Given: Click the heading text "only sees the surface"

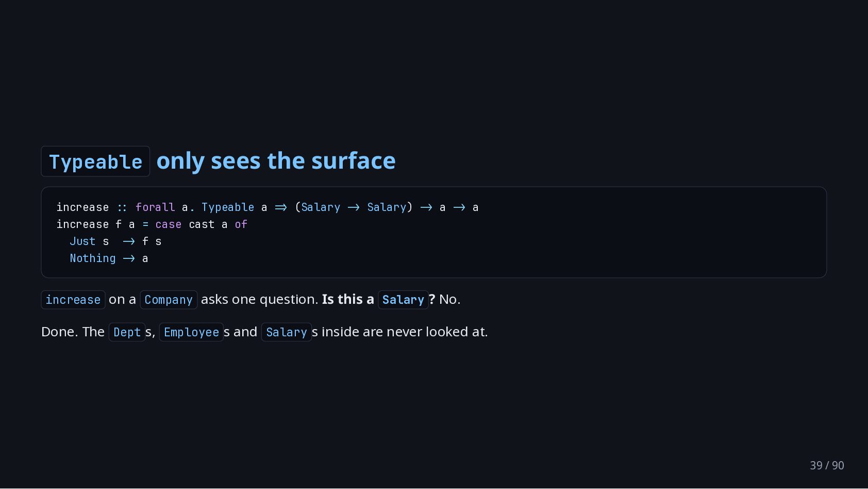Looking at the screenshot, I should click(x=276, y=161).
